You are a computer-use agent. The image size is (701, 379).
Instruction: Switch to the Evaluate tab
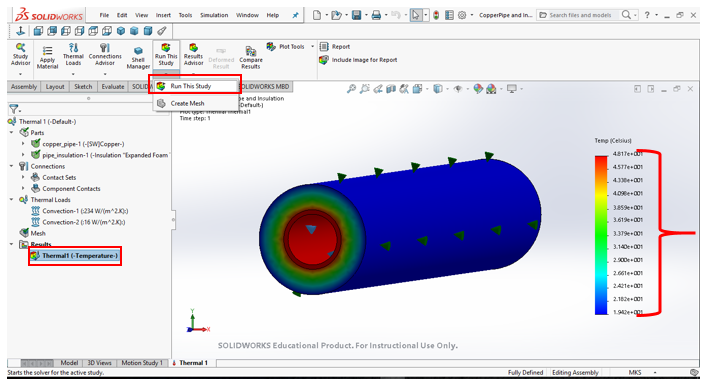(113, 87)
